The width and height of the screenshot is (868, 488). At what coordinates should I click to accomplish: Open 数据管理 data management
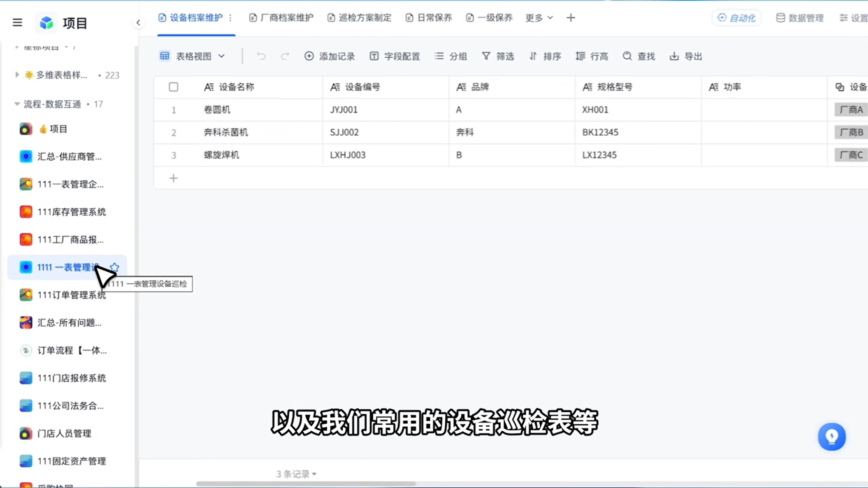(800, 18)
